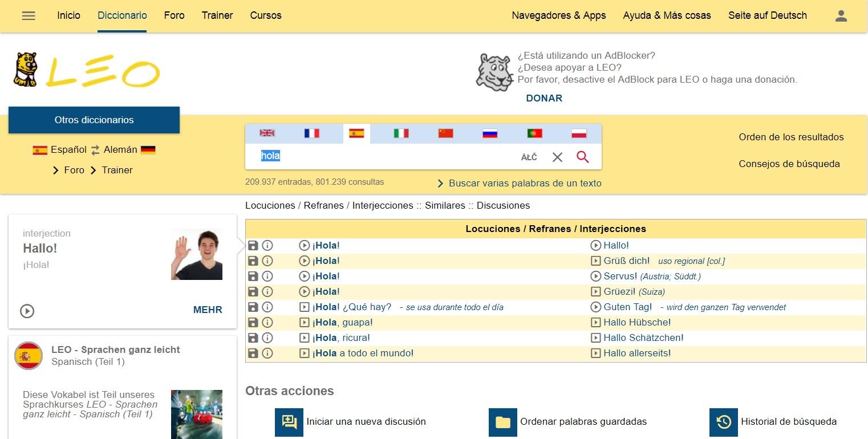Viewport: 868px width, 439px height.
Task: Open the Trainer link under Español-Alemán
Action: (x=117, y=170)
